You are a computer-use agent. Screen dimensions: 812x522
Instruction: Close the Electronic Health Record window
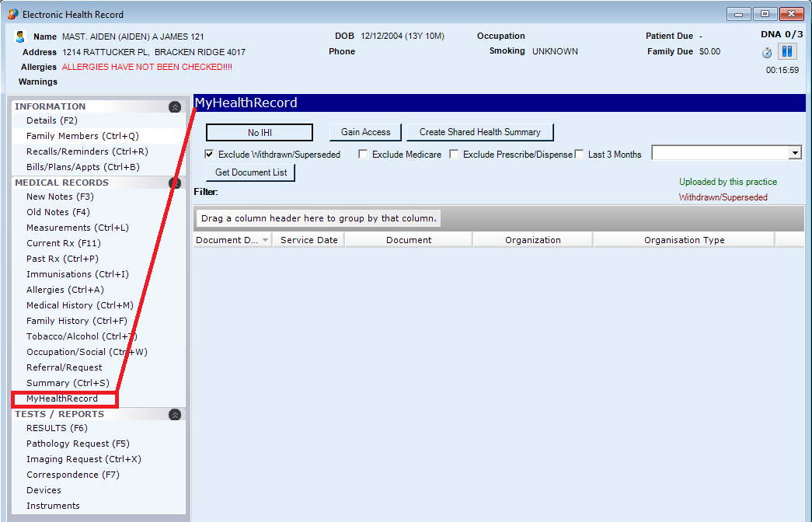pos(791,14)
